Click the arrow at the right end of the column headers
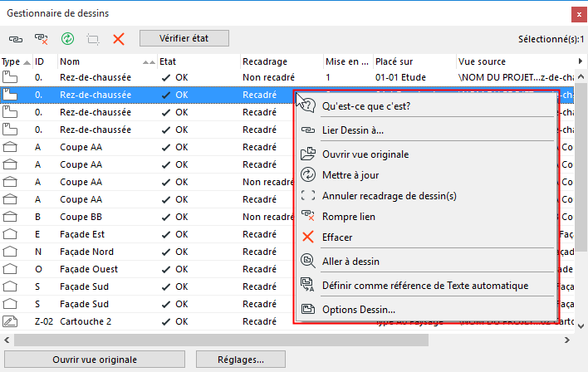The image size is (588, 372). pyautogui.click(x=580, y=61)
